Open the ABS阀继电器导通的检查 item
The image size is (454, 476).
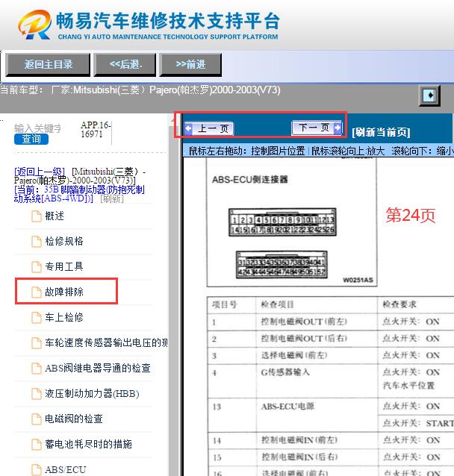coord(98,368)
